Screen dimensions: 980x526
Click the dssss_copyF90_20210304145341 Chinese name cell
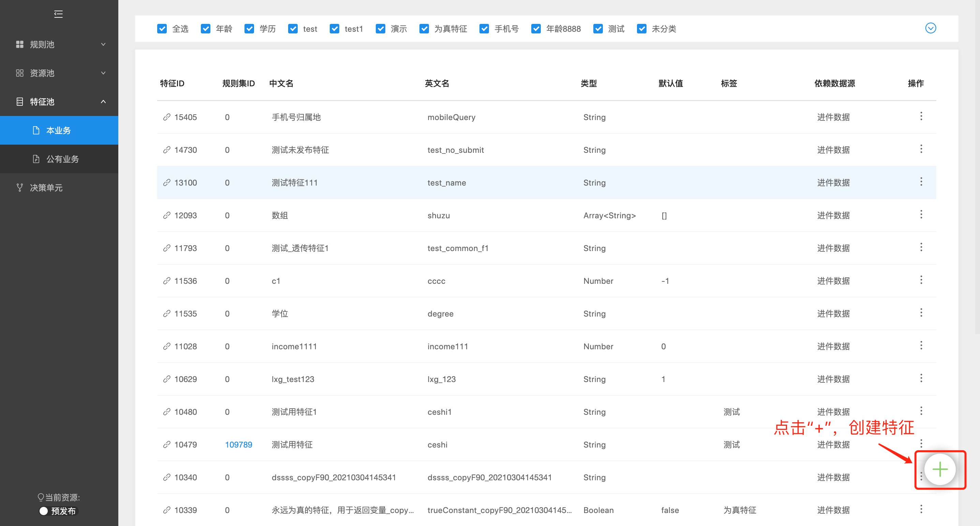click(x=333, y=477)
